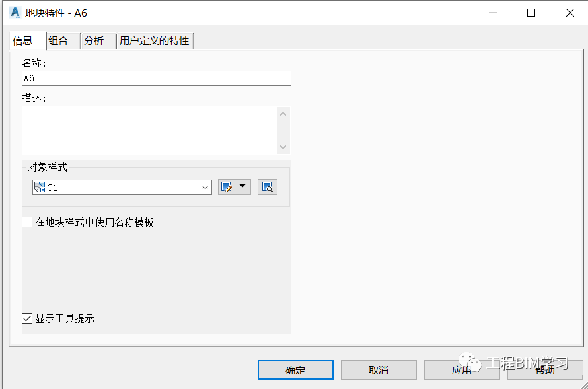588x389 pixels.
Task: Switch to the 分析 tab
Action: [x=98, y=40]
